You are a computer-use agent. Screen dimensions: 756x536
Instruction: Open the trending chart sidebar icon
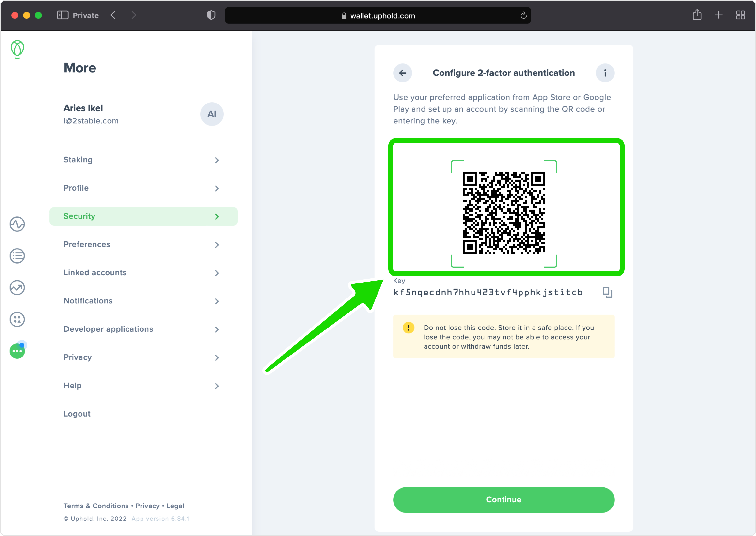click(x=17, y=288)
